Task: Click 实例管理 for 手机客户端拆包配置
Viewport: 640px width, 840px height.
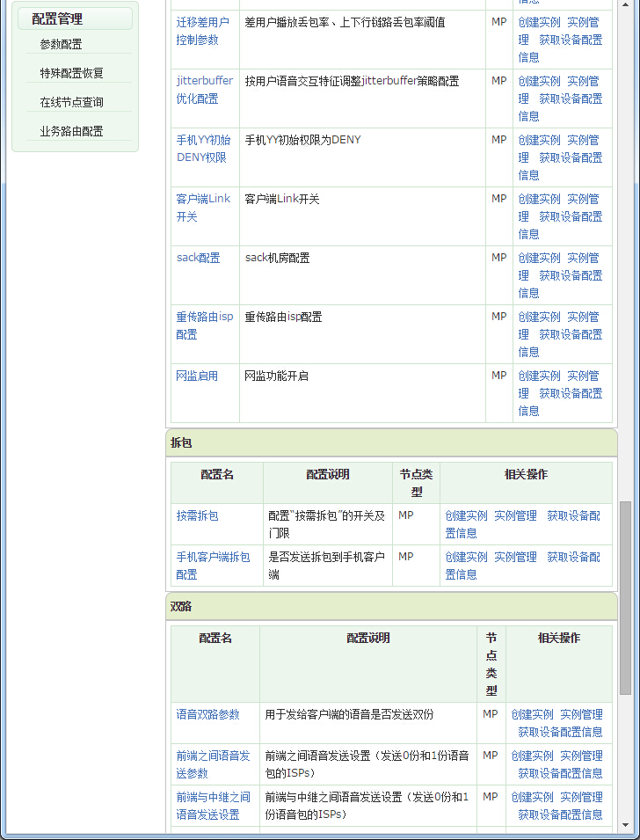Action: [x=515, y=557]
